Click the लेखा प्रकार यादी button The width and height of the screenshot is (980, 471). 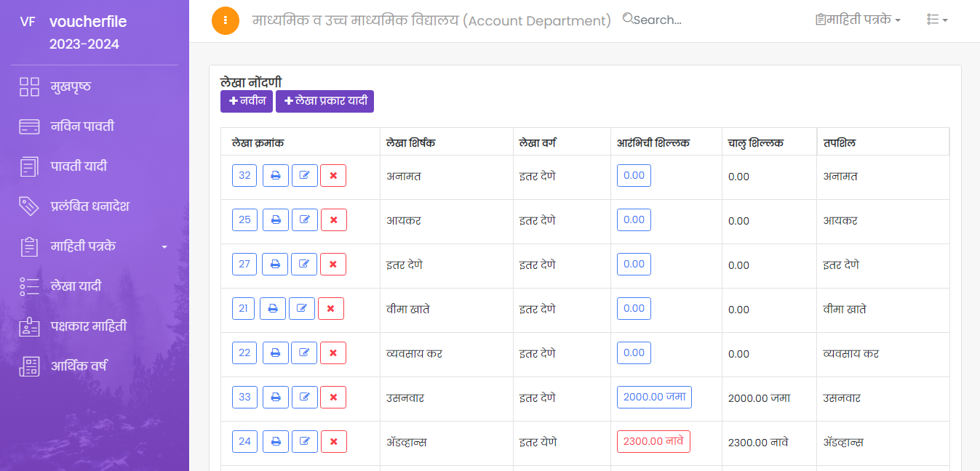click(x=324, y=102)
